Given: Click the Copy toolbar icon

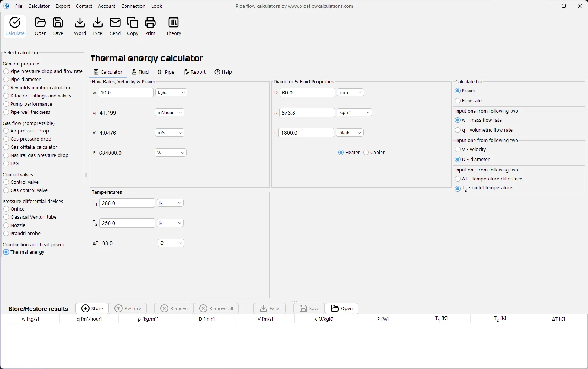Looking at the screenshot, I should 133,26.
